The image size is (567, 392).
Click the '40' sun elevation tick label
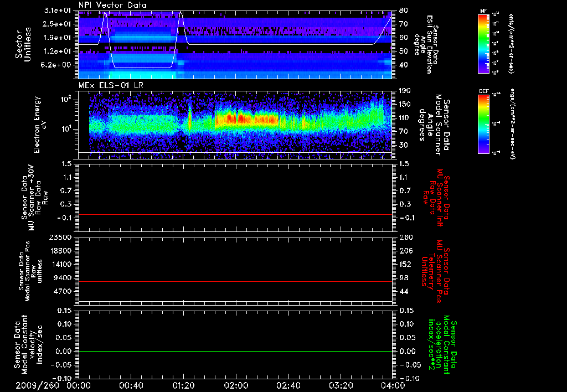pos(403,65)
